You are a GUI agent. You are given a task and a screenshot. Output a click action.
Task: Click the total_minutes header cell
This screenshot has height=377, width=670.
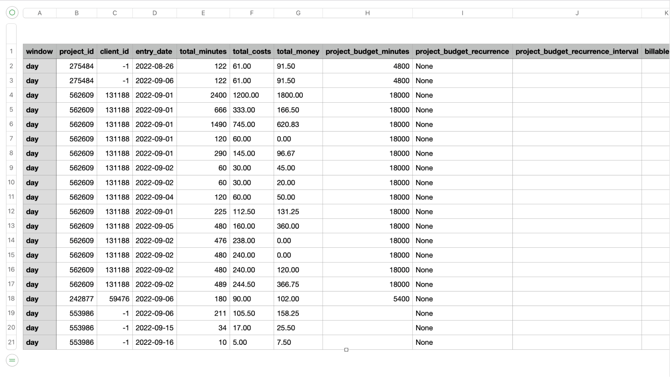203,51
